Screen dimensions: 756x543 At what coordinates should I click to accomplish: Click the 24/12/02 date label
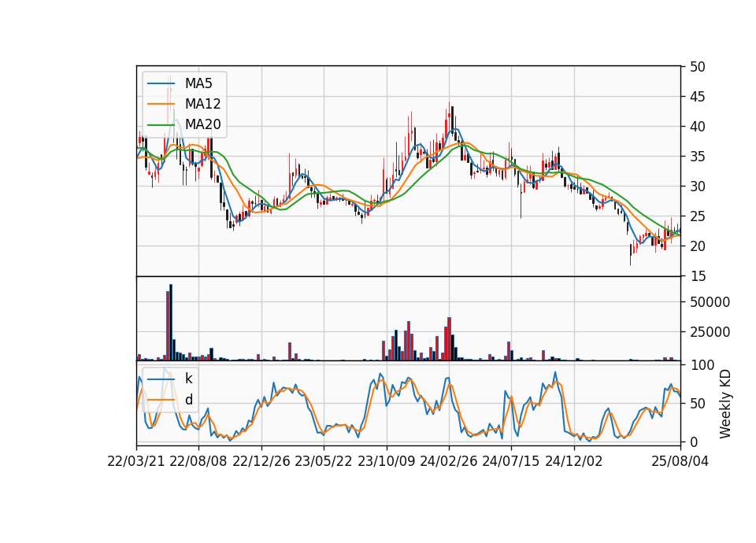(574, 461)
